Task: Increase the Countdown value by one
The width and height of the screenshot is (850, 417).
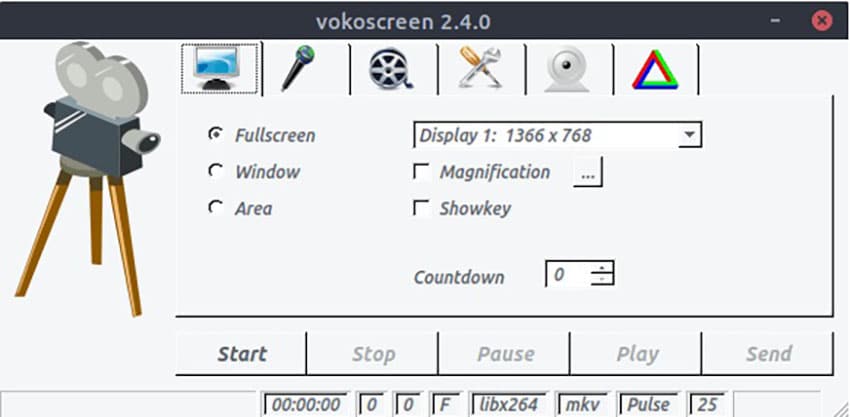Action: (x=602, y=266)
